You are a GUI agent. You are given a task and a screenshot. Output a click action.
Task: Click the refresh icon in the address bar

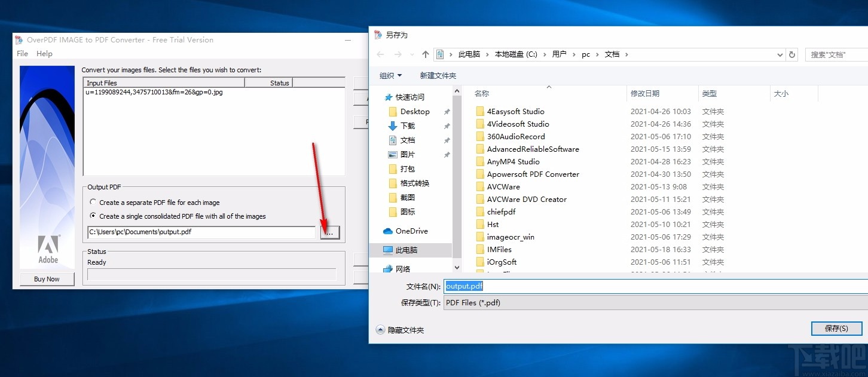tap(792, 54)
